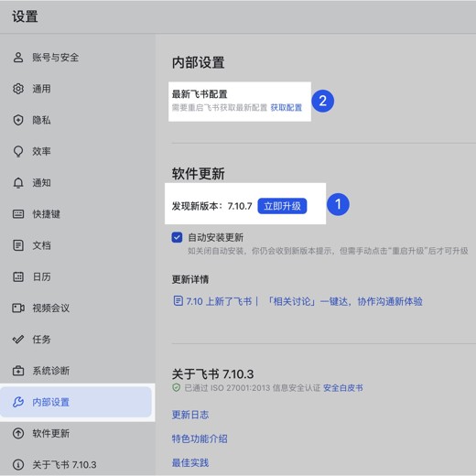Image resolution: width=476 pixels, height=476 pixels.
Task: Open the 7.10 上新了飞书 update details link
Action: click(x=304, y=301)
